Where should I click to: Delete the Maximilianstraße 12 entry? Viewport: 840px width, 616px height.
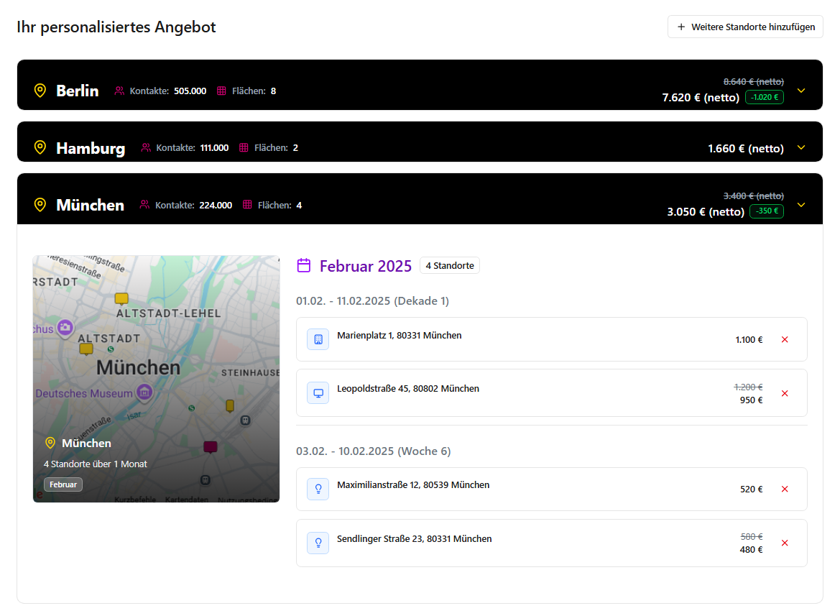tap(785, 489)
